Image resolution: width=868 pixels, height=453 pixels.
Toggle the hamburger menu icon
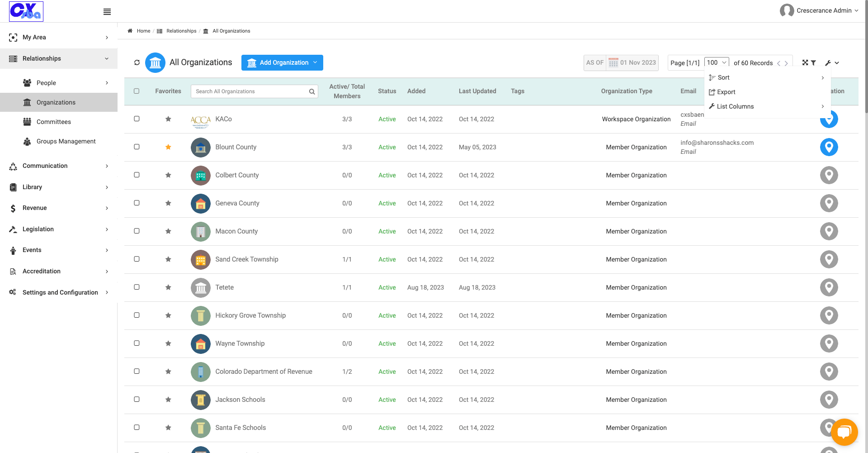pos(107,12)
